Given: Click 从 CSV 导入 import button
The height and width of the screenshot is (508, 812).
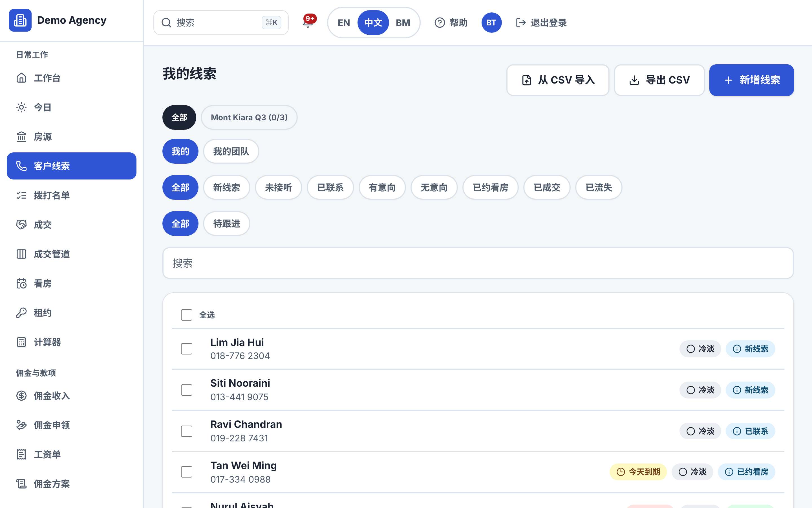Looking at the screenshot, I should click(558, 80).
